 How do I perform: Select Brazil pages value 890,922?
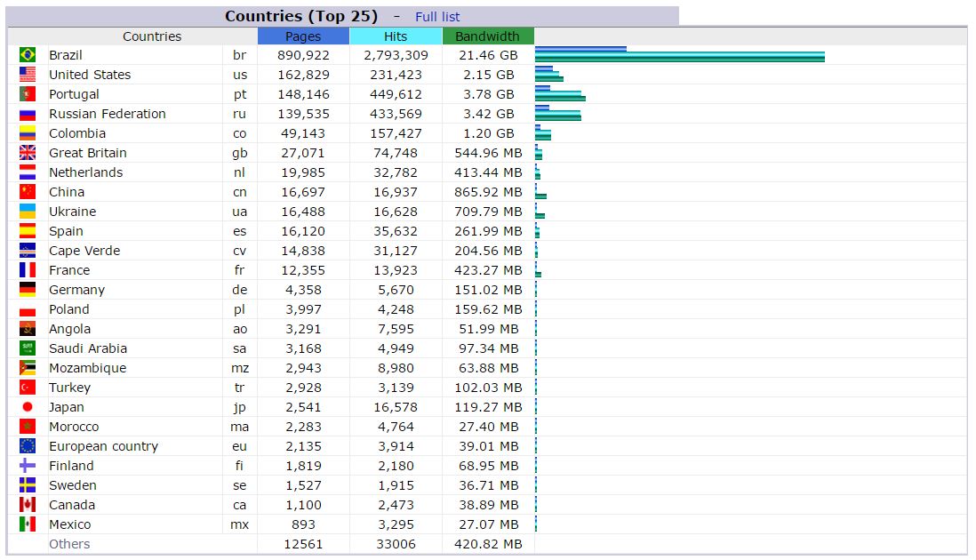point(303,55)
